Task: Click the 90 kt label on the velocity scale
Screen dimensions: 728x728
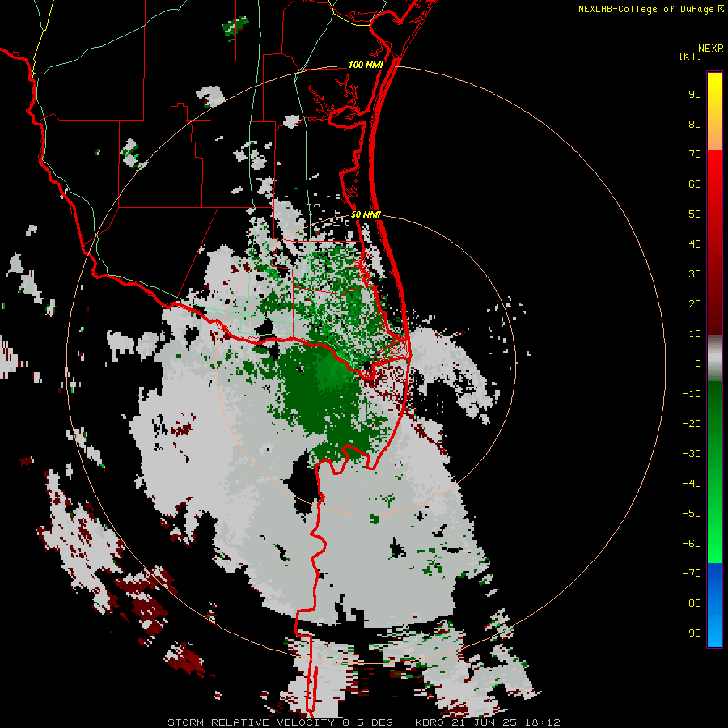Action: [695, 95]
